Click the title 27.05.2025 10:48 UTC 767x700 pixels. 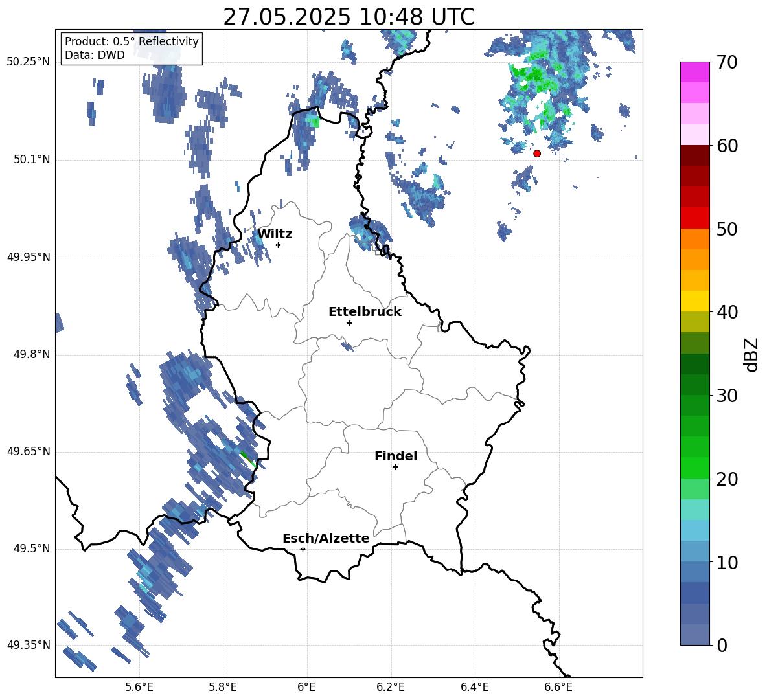[x=349, y=17]
